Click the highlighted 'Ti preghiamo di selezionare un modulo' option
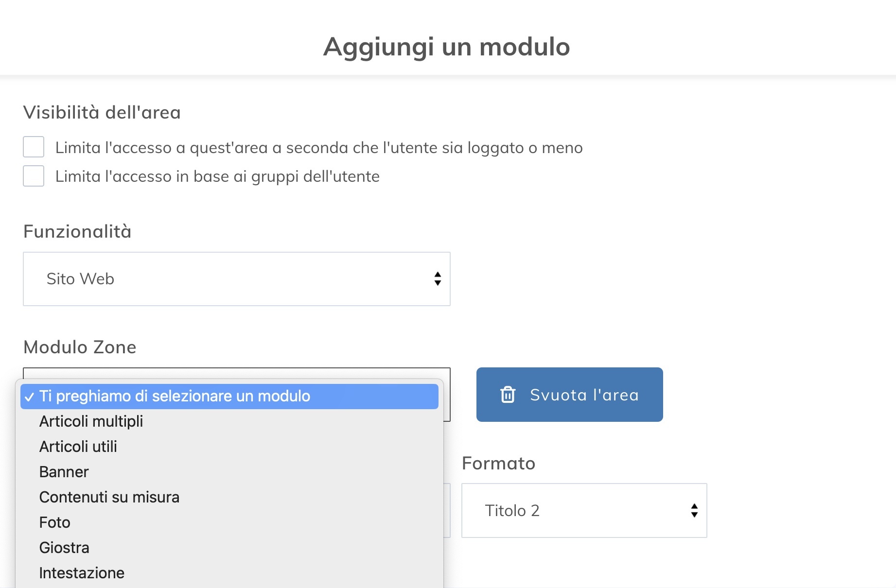Viewport: 896px width, 588px height. (x=175, y=396)
